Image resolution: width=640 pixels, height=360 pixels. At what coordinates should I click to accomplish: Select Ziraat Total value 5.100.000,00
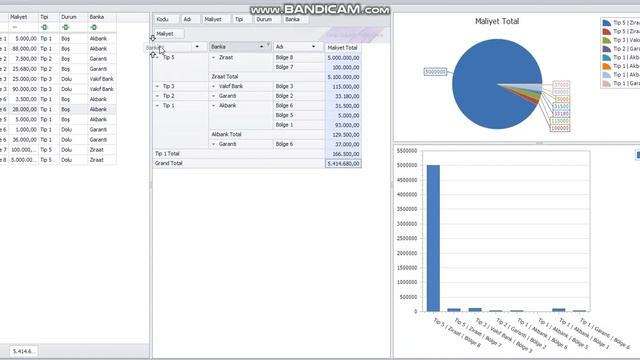click(343, 77)
